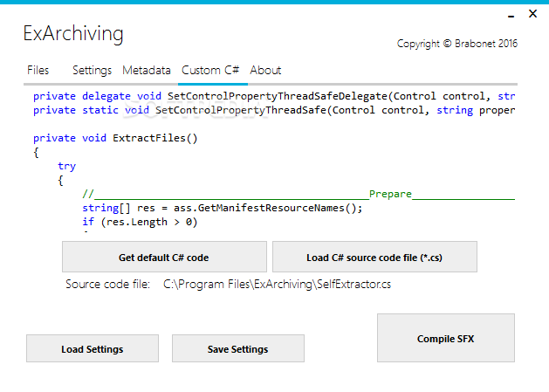
Task: Click the ExtractFiles() method declaration line
Action: coord(115,138)
